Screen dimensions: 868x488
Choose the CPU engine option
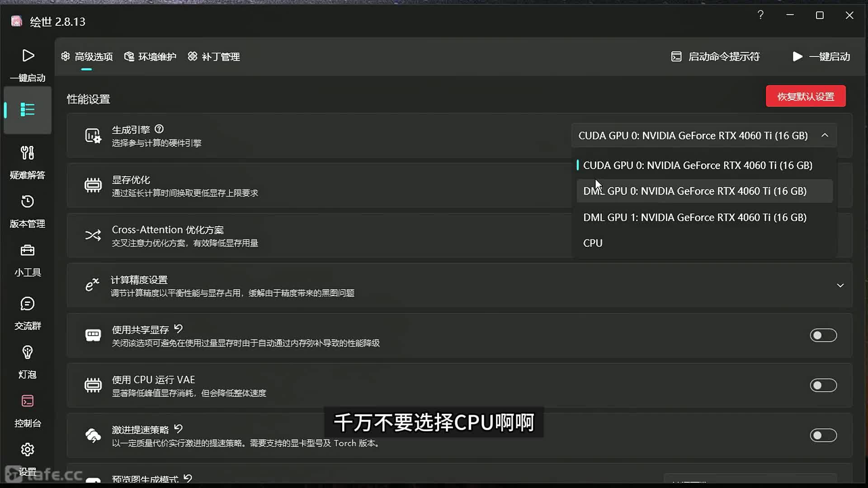coord(704,243)
